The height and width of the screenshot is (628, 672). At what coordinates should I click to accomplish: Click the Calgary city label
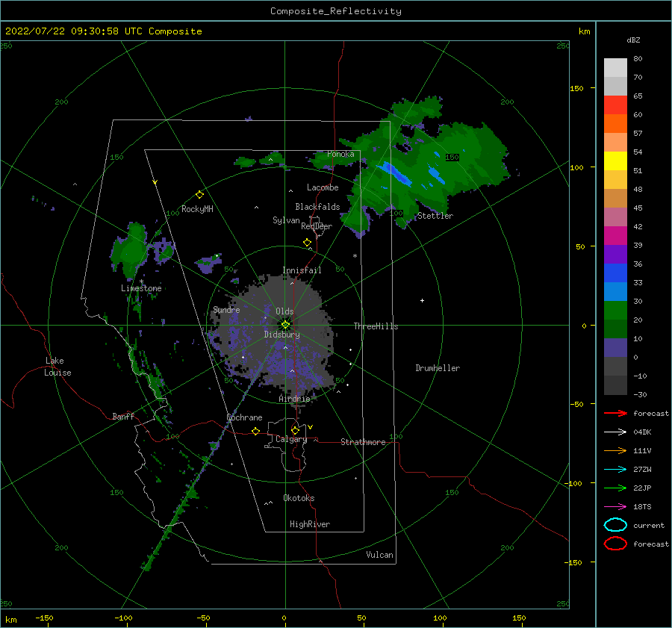(x=291, y=439)
